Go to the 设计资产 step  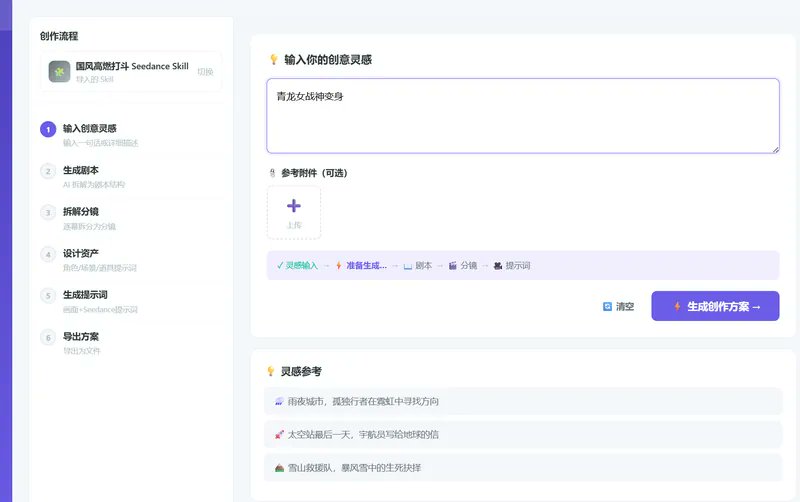click(x=81, y=254)
